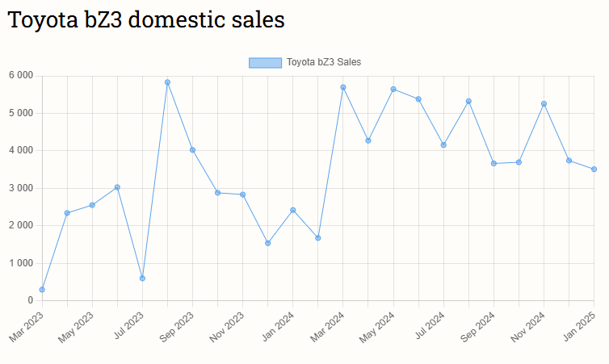Click the chart title Toyota bZ3 domestic sales
The image size is (609, 364).
tap(146, 20)
